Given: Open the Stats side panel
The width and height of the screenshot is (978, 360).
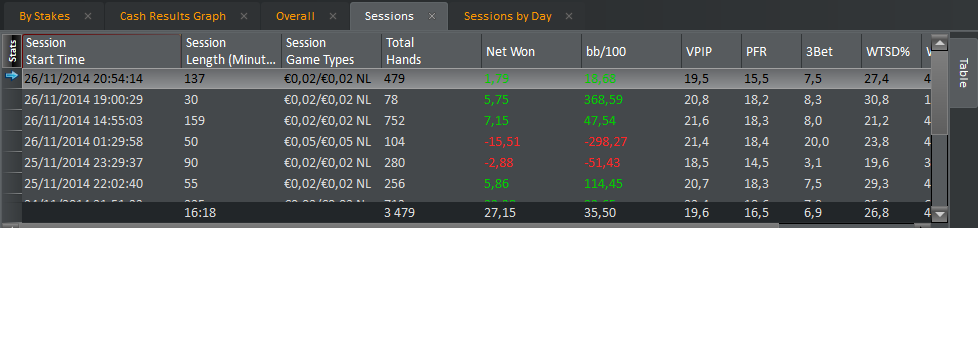Looking at the screenshot, I should 12,51.
